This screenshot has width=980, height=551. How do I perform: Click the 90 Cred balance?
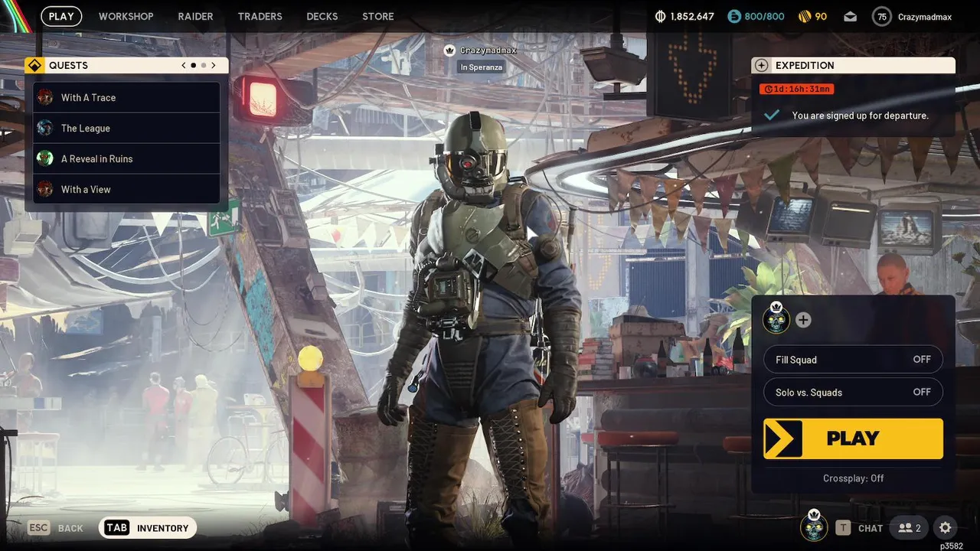click(x=821, y=16)
